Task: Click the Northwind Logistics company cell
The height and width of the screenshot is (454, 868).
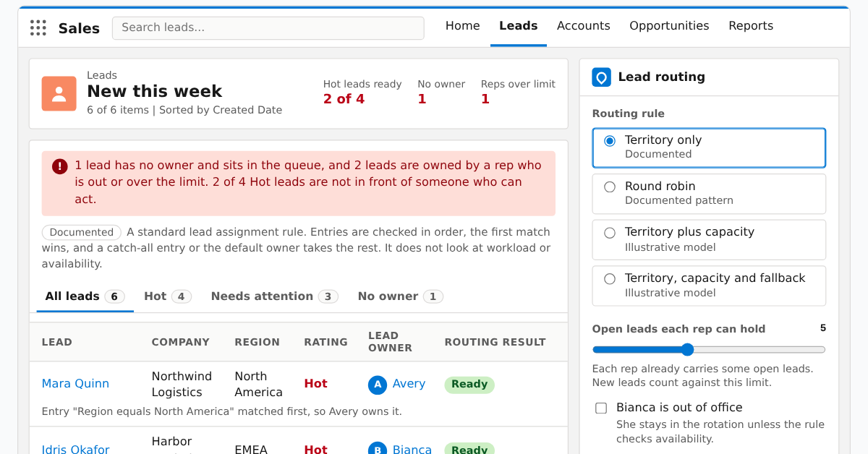Action: 182,385
